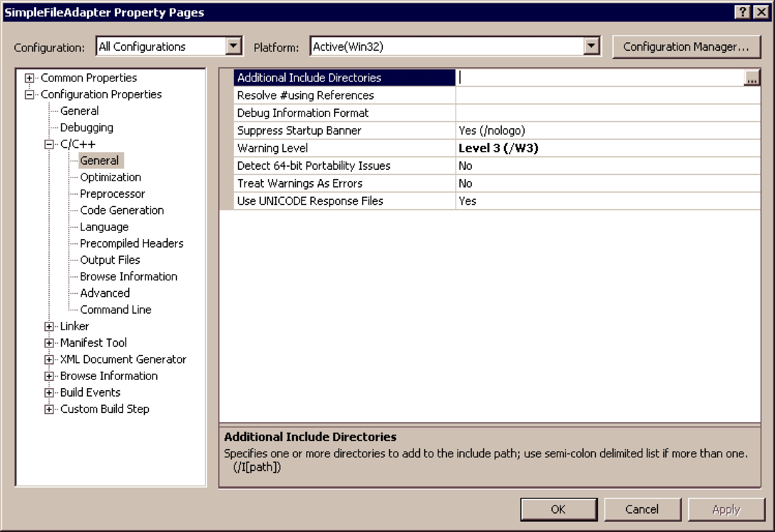This screenshot has height=532, width=775.
Task: Select the Command Line tree item
Action: click(115, 310)
